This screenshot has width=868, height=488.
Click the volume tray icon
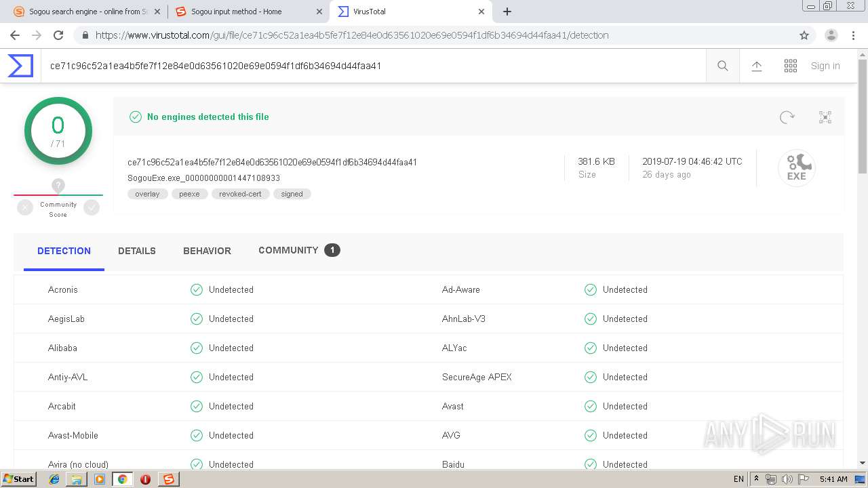(787, 479)
